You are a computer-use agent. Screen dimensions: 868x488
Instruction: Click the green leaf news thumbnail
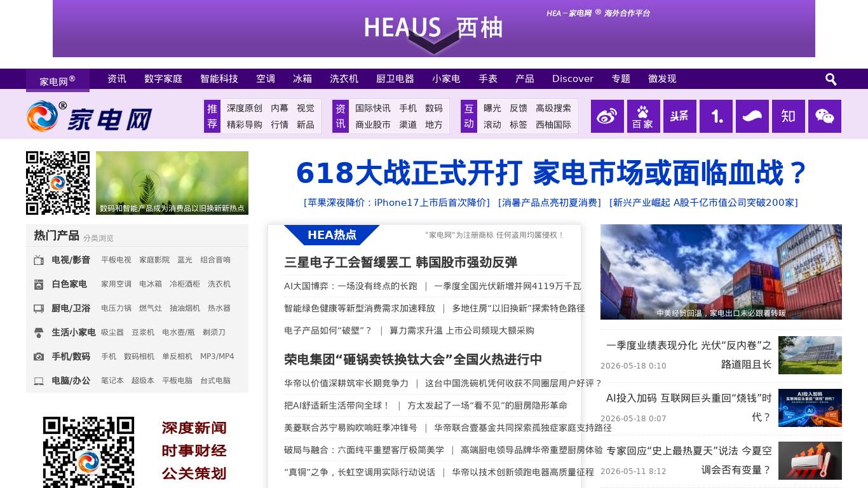tap(172, 183)
